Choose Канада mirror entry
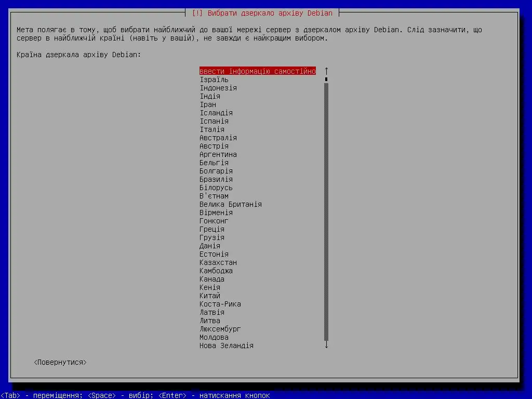The height and width of the screenshot is (399, 532). tap(212, 279)
